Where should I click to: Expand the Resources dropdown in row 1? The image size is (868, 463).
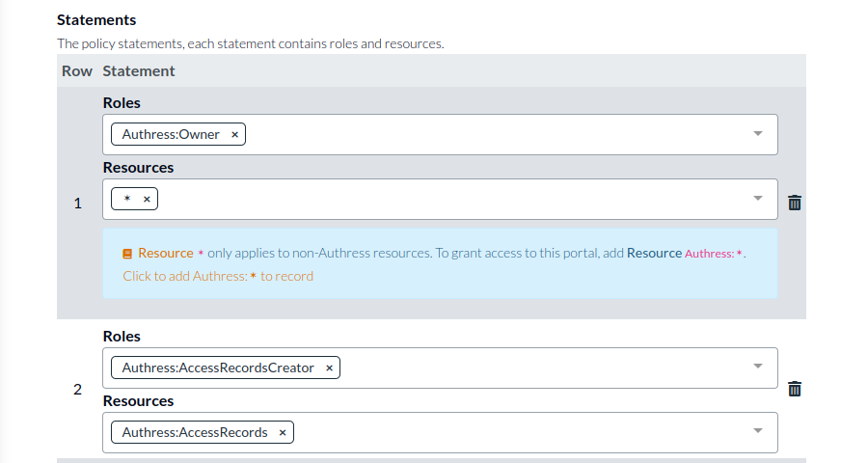click(x=757, y=199)
